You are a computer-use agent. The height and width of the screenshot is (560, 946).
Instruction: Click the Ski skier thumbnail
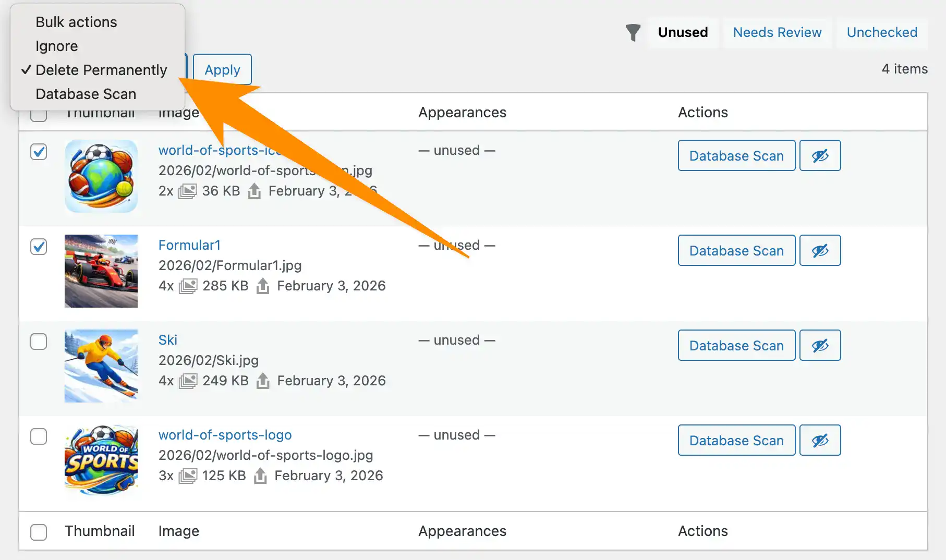[x=101, y=366]
